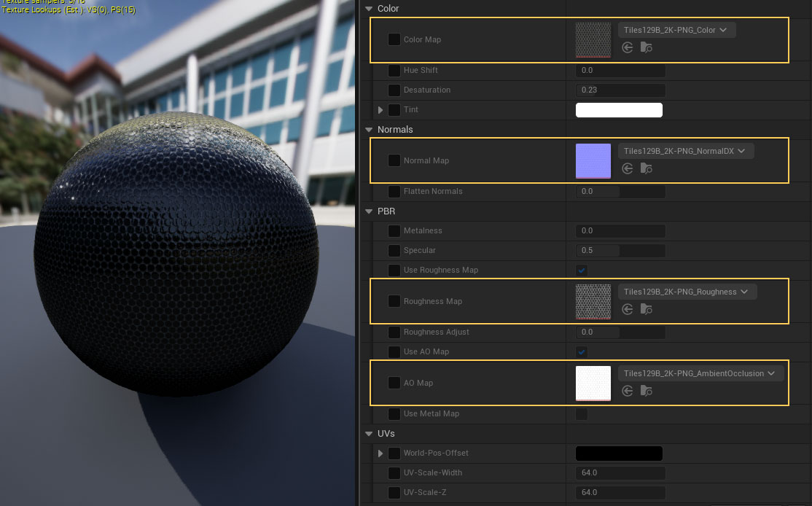812x506 pixels.
Task: Enable the Metalness override checkbox
Action: tap(394, 231)
